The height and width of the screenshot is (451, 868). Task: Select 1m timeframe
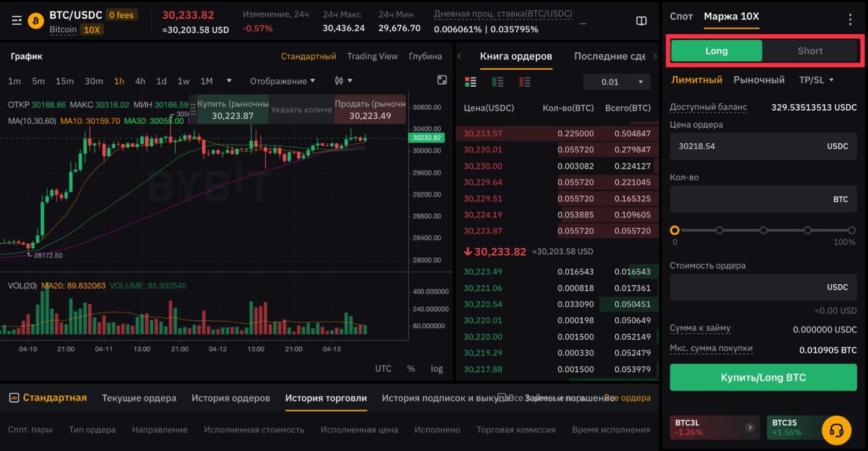pos(14,81)
